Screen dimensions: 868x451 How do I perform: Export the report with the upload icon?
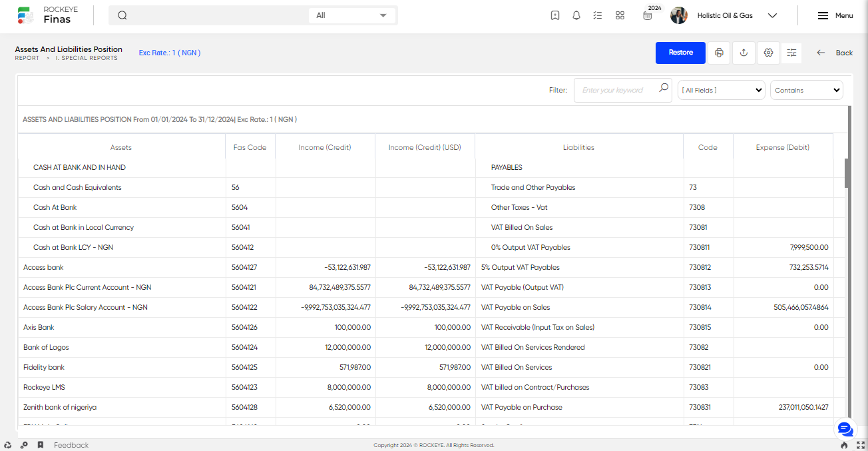[744, 53]
